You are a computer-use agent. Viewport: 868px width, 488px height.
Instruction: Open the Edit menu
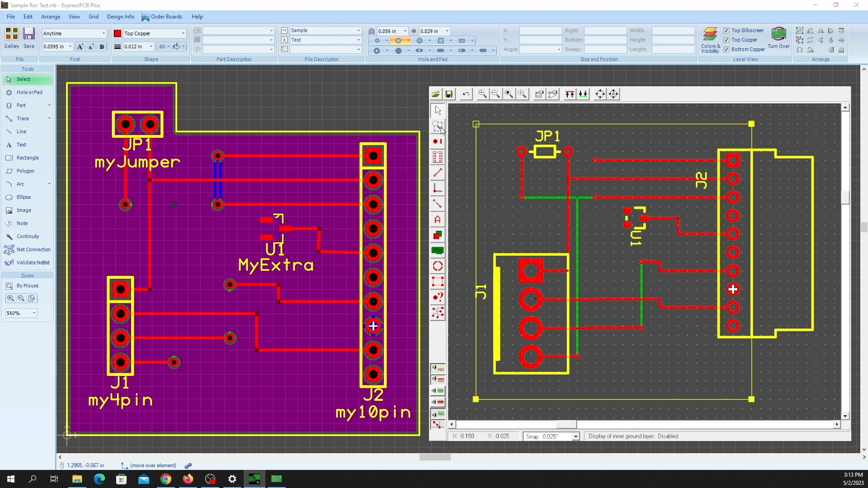click(x=28, y=17)
